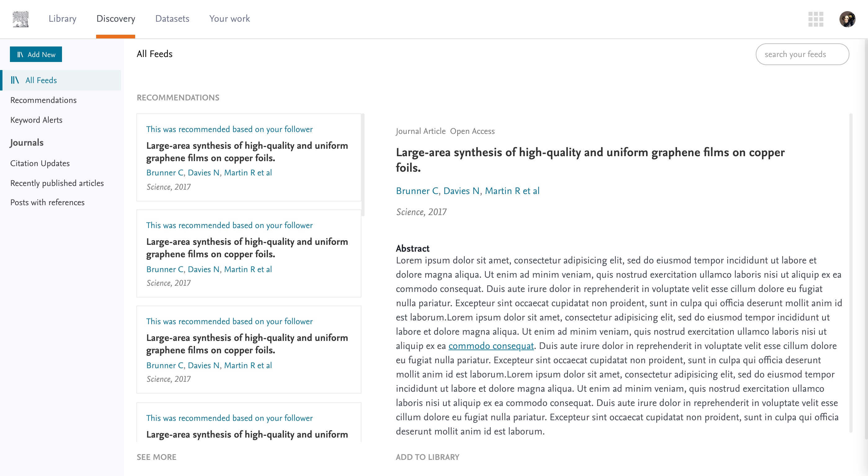The image size is (868, 476).
Task: Open the Datasets tab
Action: tap(172, 19)
